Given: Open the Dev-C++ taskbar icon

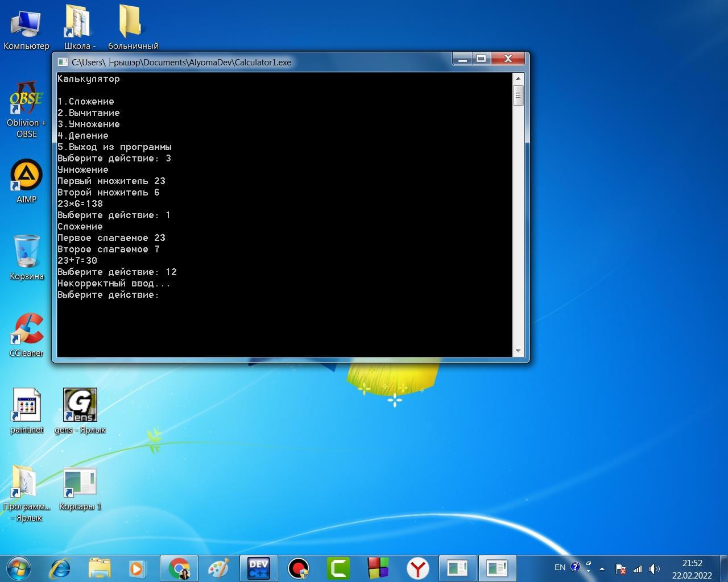Looking at the screenshot, I should (259, 568).
